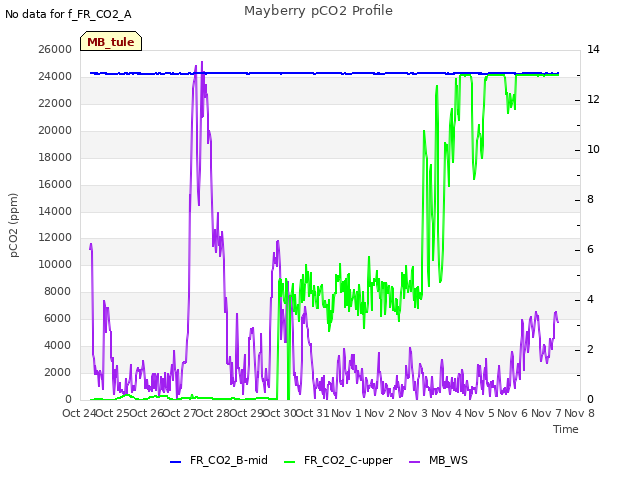The height and width of the screenshot is (480, 640).
Task: Click the 2000 y-axis tick label
Action: click(58, 372)
